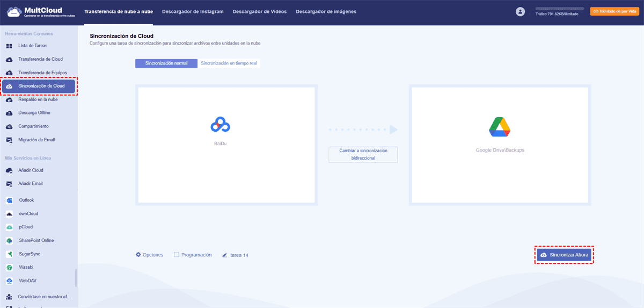The height and width of the screenshot is (308, 644).
Task: Click the tarea 14 task name
Action: (239, 255)
